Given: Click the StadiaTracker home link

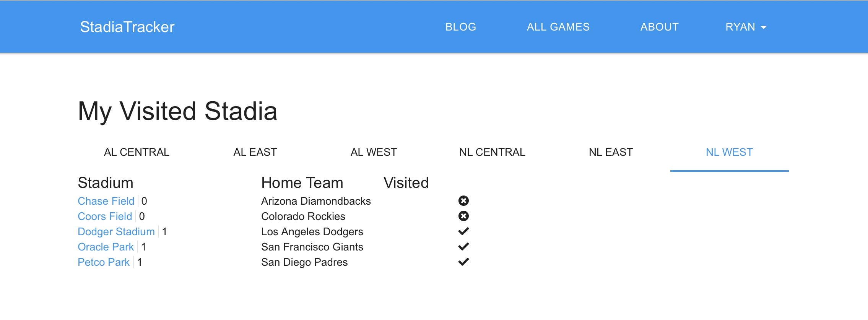Looking at the screenshot, I should pos(127,27).
